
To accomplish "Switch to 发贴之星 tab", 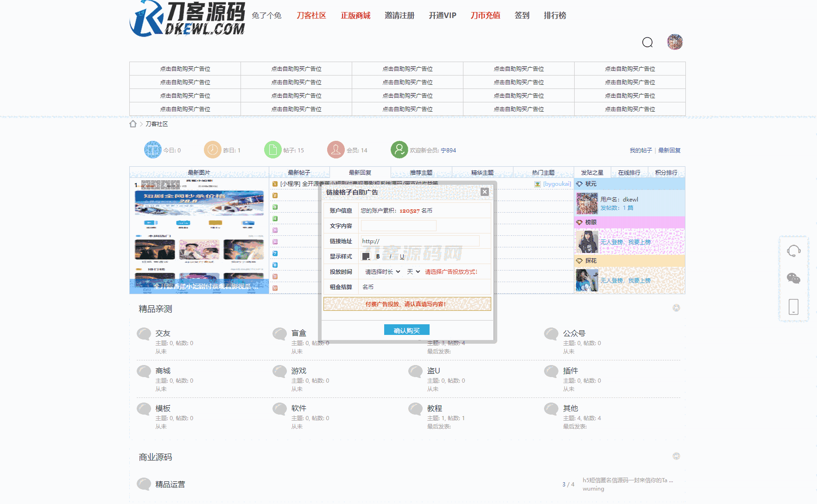I will click(592, 172).
